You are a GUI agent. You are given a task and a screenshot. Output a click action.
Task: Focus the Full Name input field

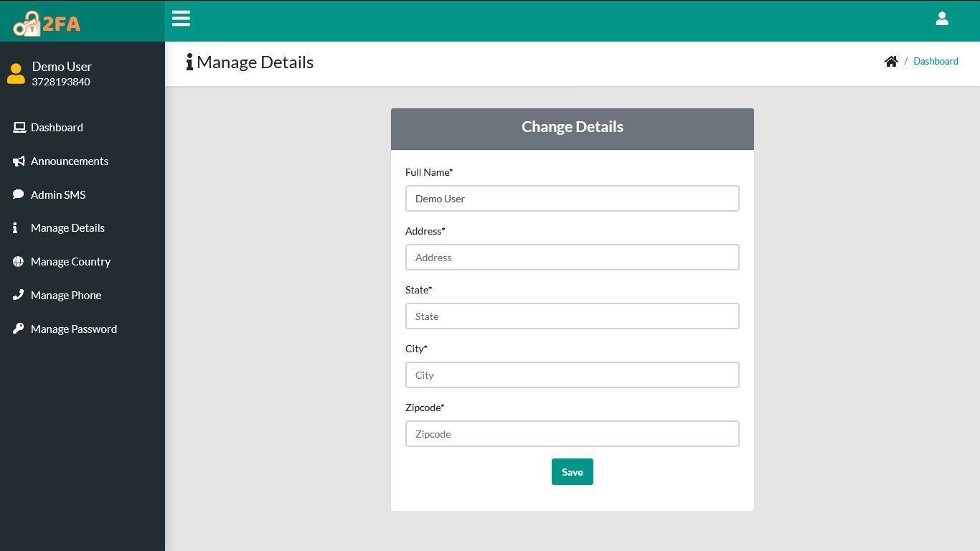573,199
